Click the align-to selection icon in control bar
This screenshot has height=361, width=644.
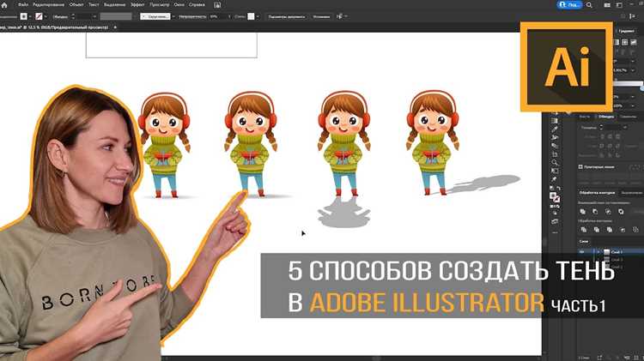coord(339,16)
